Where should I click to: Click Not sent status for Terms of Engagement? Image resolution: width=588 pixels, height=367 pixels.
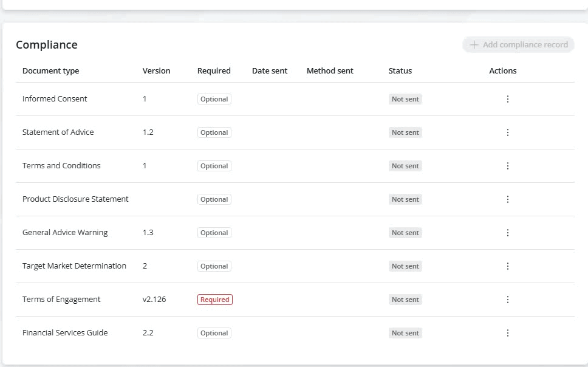pos(405,300)
